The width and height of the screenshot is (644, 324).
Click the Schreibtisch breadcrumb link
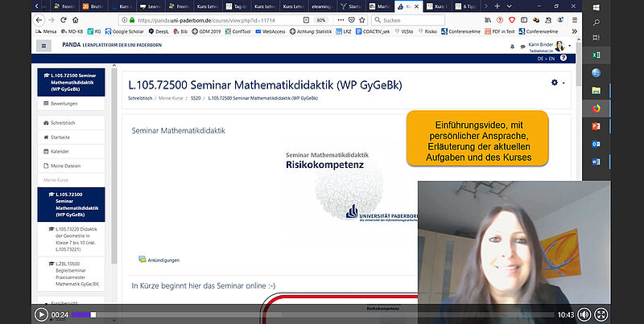(140, 98)
